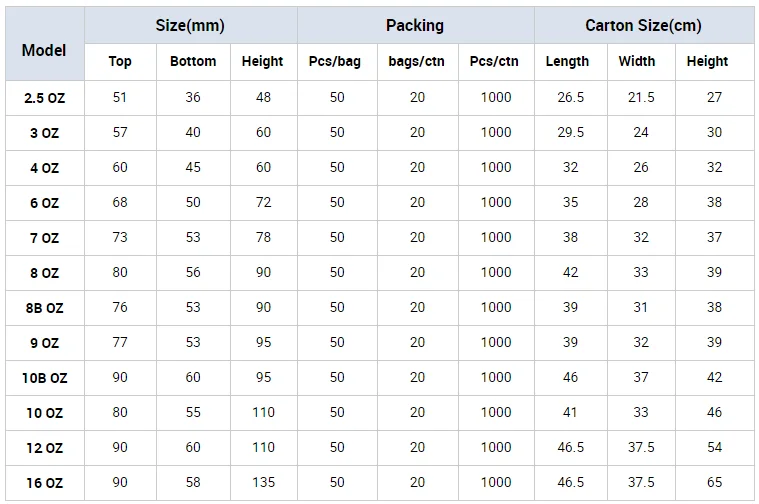The width and height of the screenshot is (759, 504).
Task: Select the 8B OZ row label
Action: pos(44,308)
